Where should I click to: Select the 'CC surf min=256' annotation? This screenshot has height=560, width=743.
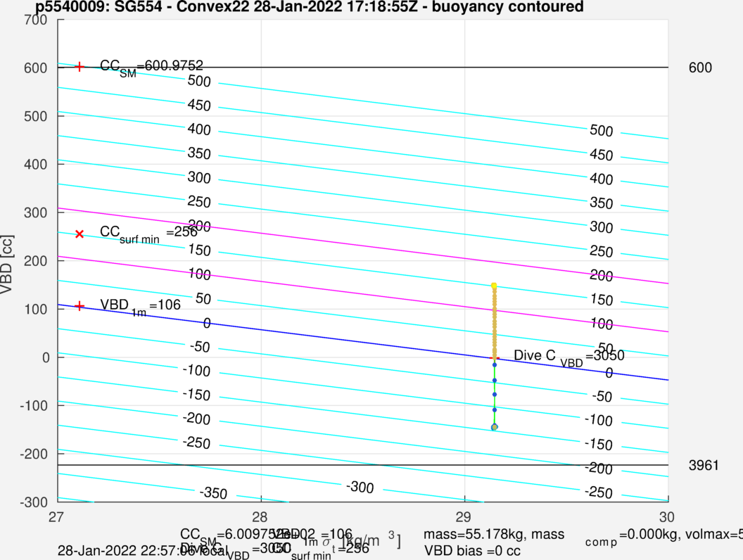coord(148,234)
